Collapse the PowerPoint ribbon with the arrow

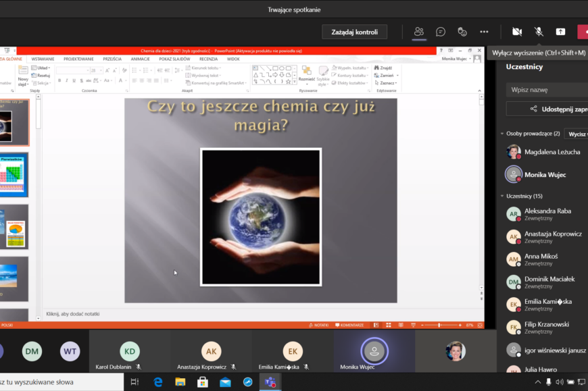pyautogui.click(x=479, y=90)
